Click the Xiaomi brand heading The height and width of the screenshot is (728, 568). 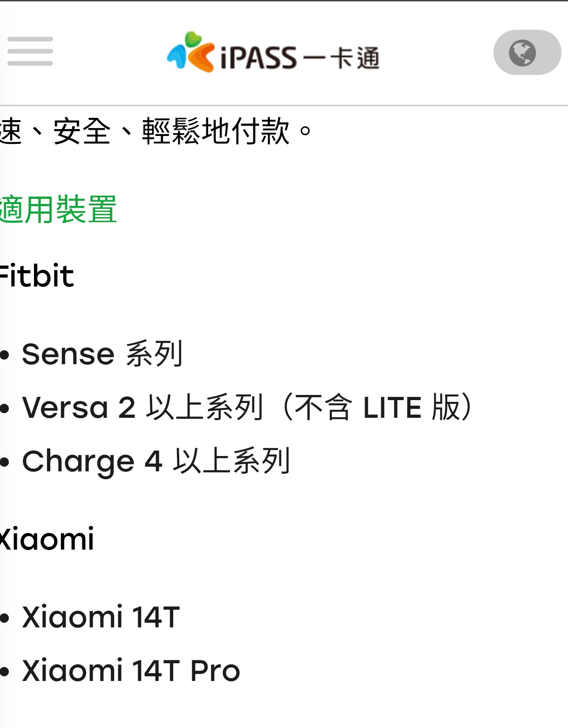[x=47, y=539]
